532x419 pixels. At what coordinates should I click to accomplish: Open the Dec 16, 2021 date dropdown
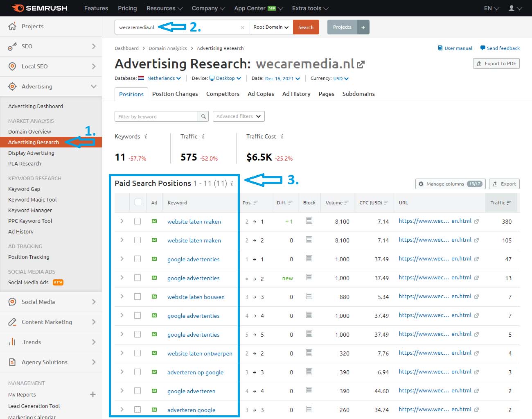[282, 79]
